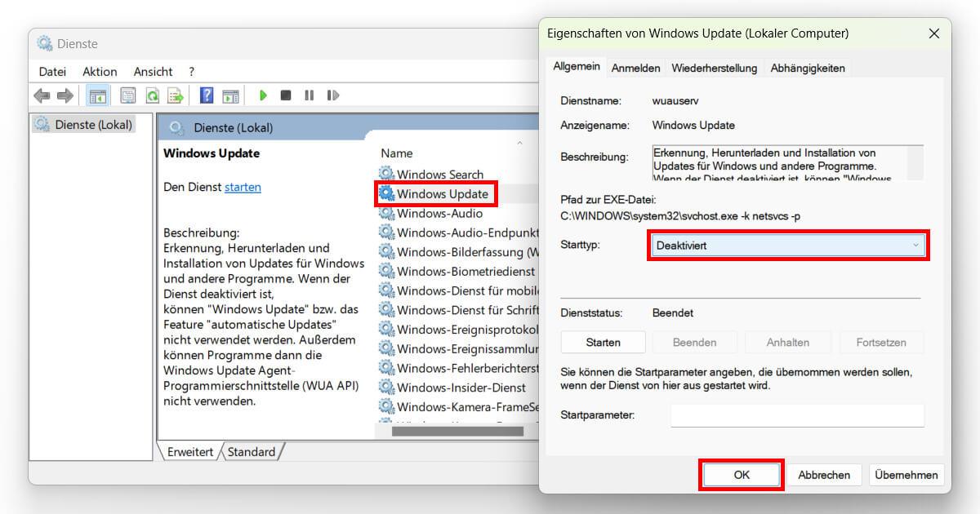980x514 pixels.
Task: Refresh the services list
Action: coord(151,95)
